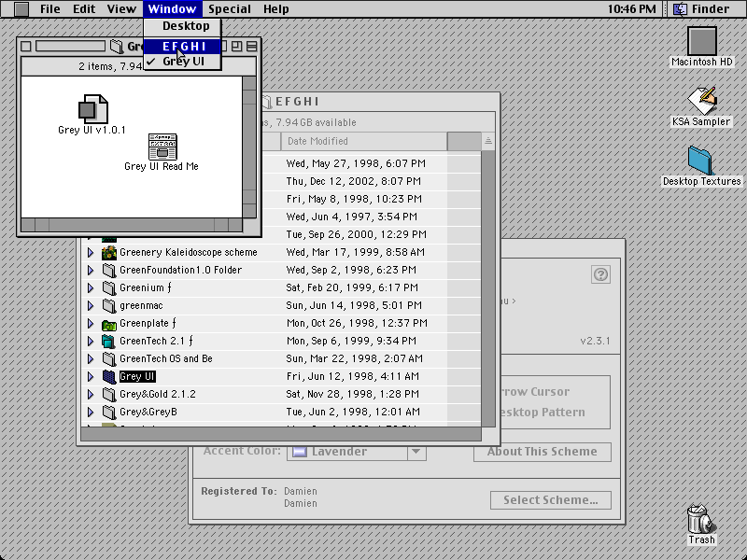Click the sort order button beside Date Modified

click(487, 141)
